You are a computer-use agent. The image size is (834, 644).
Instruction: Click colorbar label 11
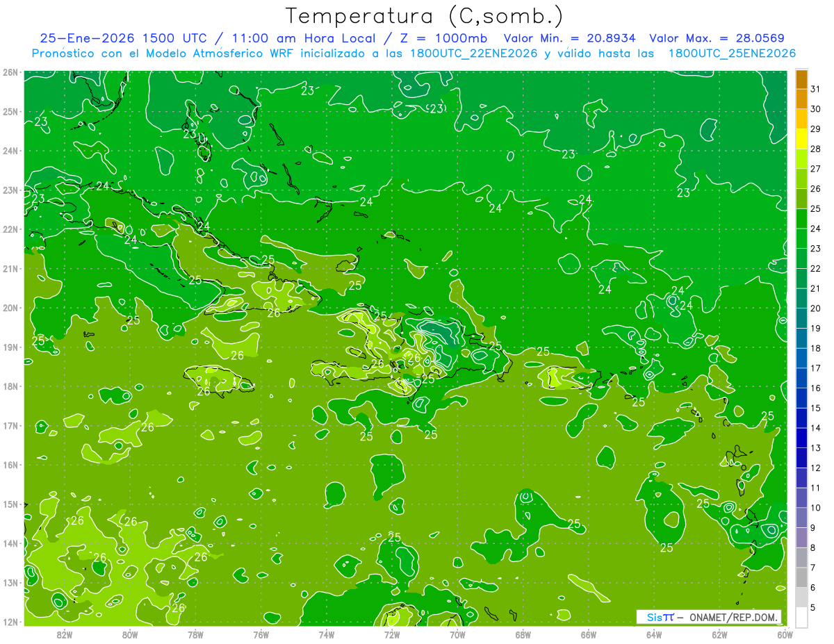pos(816,488)
